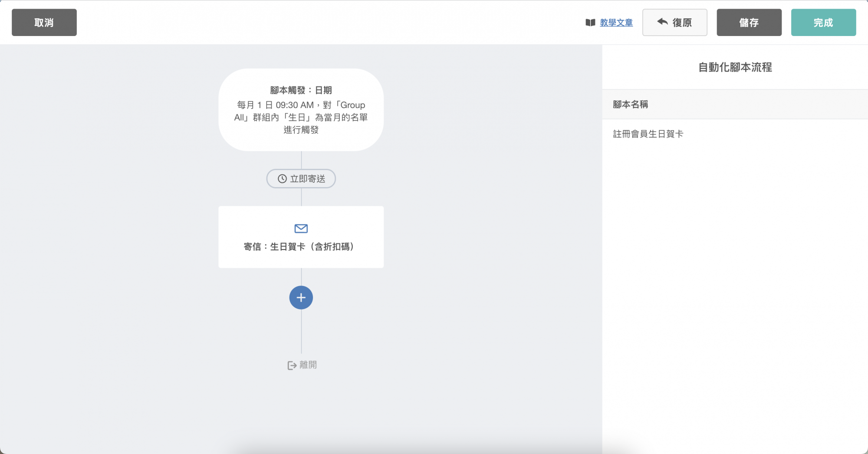Save the script with 儲存
Screen dimensions: 868x454
pos(749,23)
